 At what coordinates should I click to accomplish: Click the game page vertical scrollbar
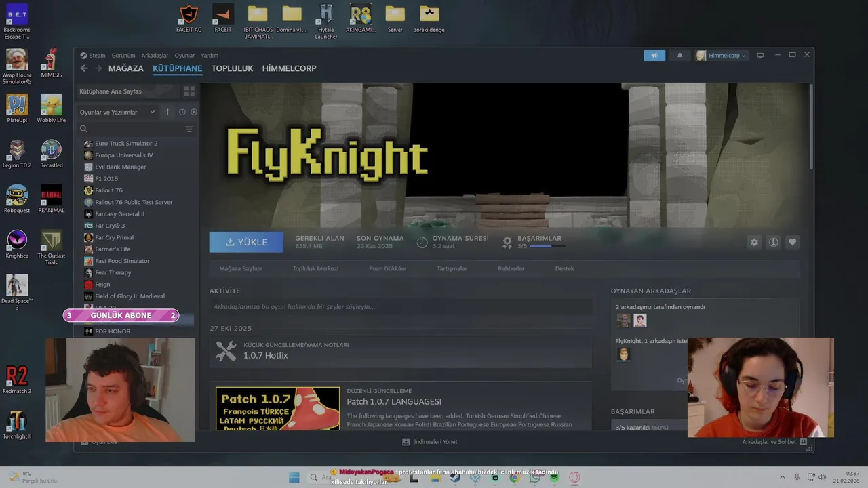811,126
